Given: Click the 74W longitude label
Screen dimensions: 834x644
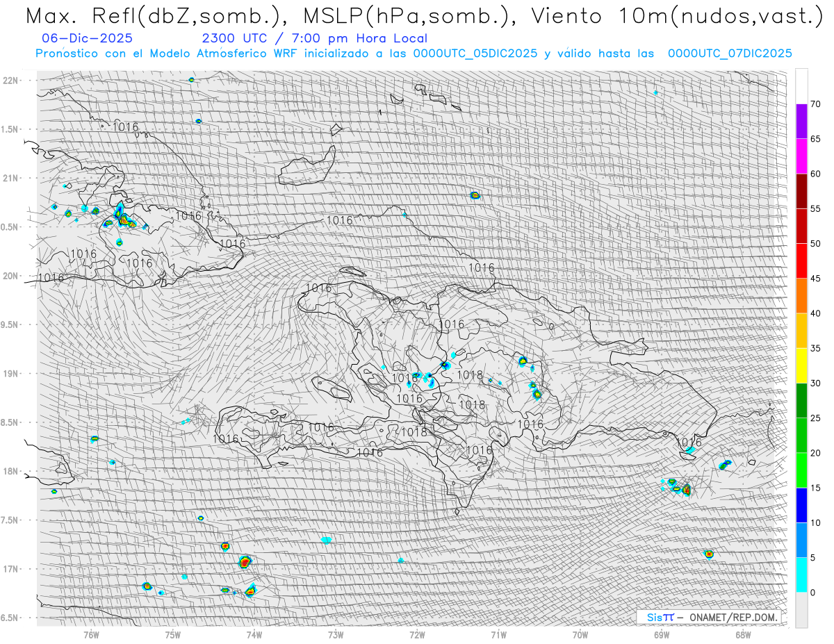Looking at the screenshot, I should tap(254, 635).
